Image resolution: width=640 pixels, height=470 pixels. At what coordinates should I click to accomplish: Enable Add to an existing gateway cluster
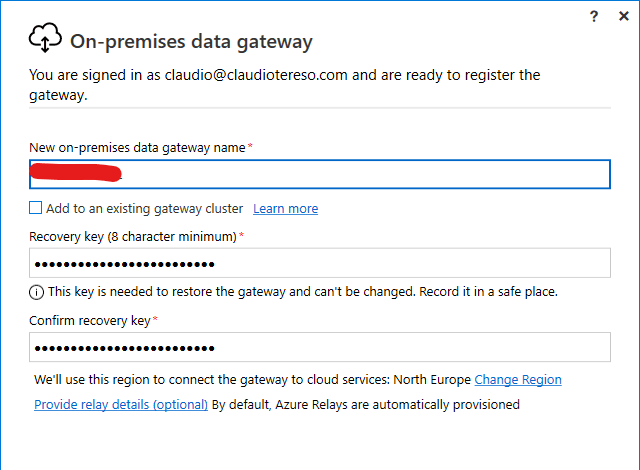click(36, 208)
